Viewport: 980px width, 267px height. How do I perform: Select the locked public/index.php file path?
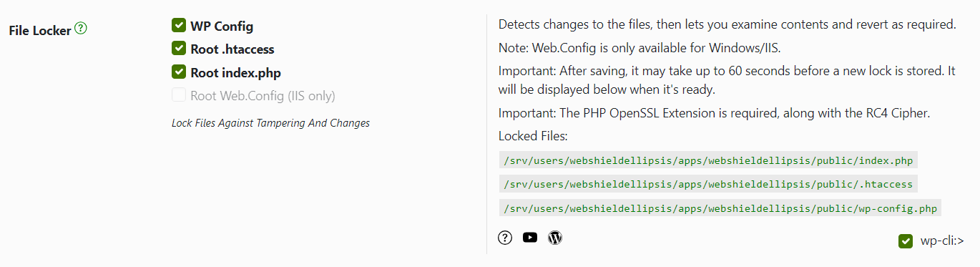click(708, 160)
